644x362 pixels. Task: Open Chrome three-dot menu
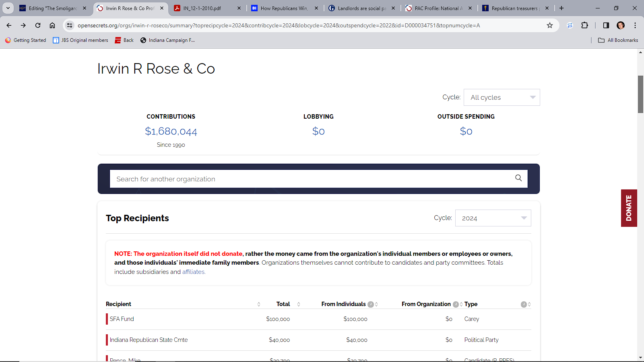pos(635,25)
